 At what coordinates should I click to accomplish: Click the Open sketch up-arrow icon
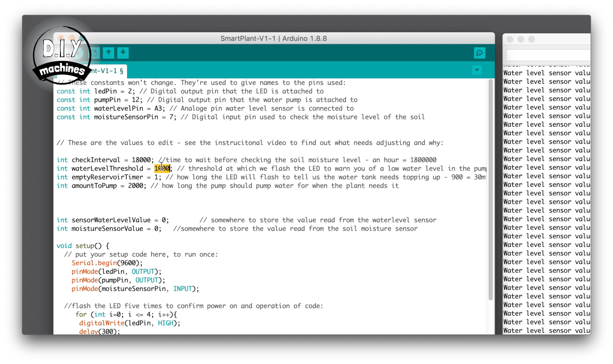(x=108, y=53)
